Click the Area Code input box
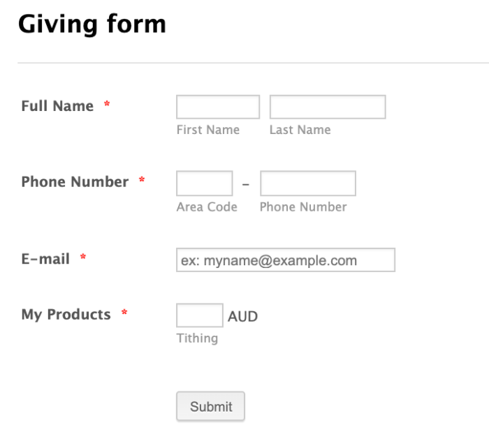Image resolution: width=489 pixels, height=448 pixels. [204, 184]
